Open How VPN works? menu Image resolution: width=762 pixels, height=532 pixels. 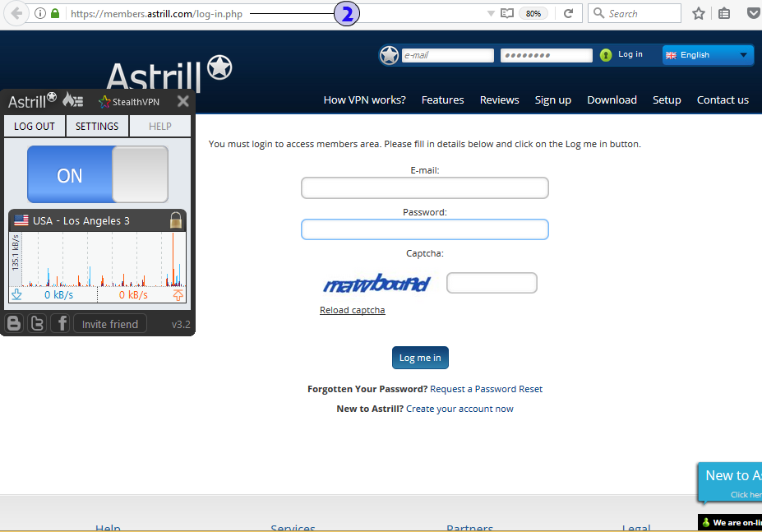pyautogui.click(x=364, y=100)
